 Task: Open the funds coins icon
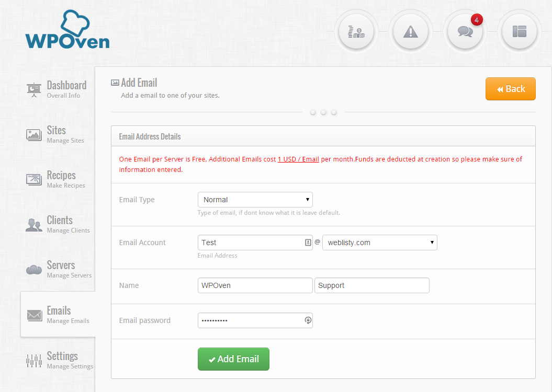[x=356, y=31]
